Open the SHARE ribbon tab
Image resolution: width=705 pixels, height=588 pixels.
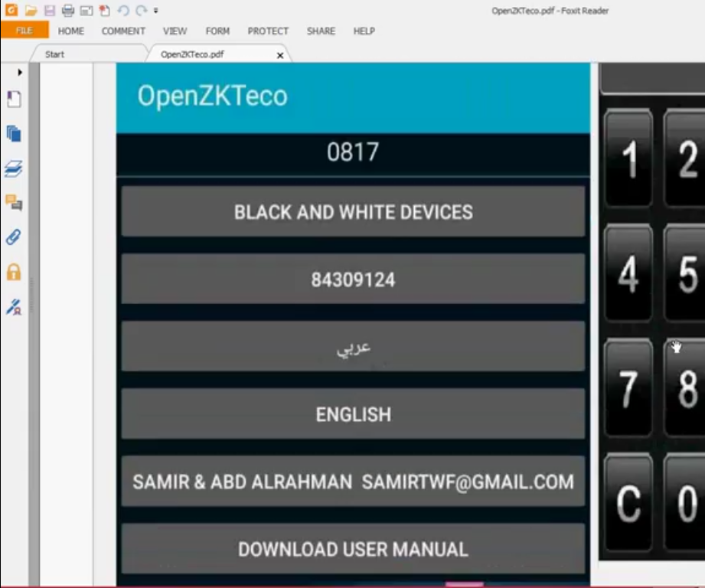point(321,31)
